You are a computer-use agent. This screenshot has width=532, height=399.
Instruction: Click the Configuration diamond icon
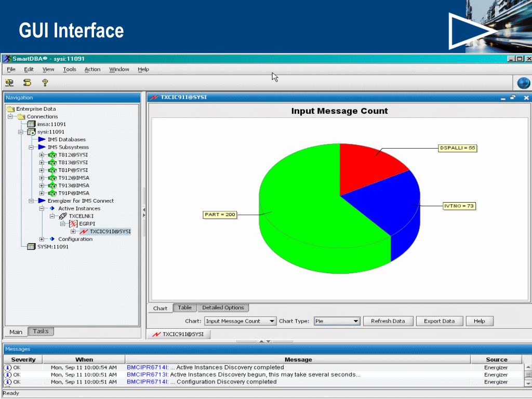pos(52,239)
